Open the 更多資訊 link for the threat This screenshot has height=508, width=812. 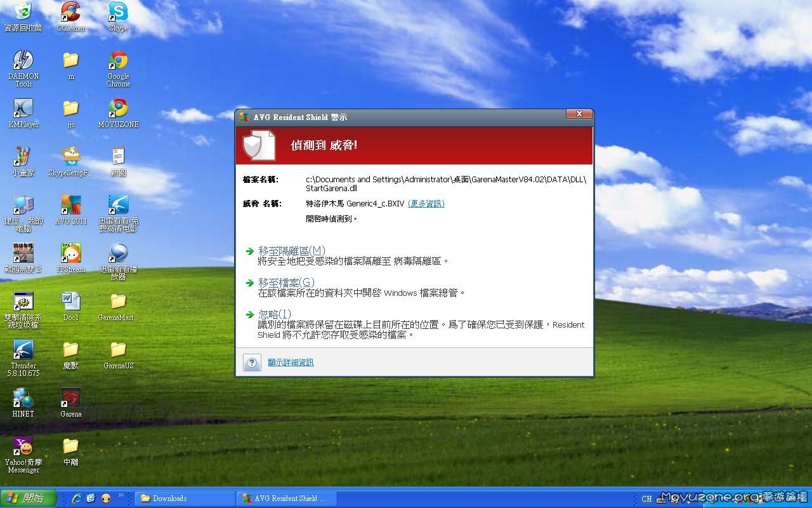(x=426, y=204)
